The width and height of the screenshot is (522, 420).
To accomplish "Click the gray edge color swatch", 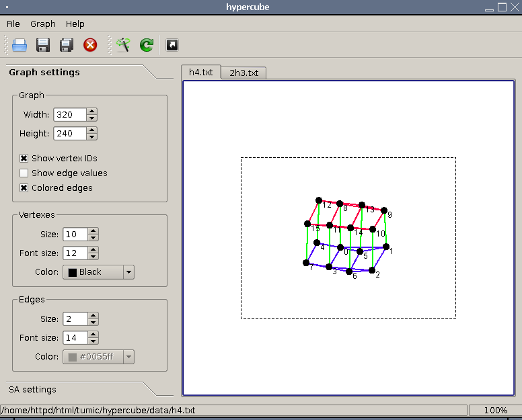I will point(72,357).
